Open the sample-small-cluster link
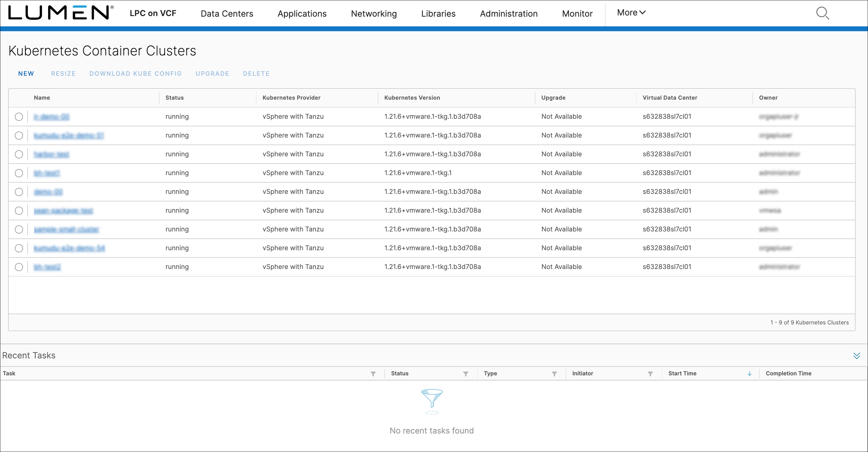Image resolution: width=868 pixels, height=452 pixels. coord(66,229)
